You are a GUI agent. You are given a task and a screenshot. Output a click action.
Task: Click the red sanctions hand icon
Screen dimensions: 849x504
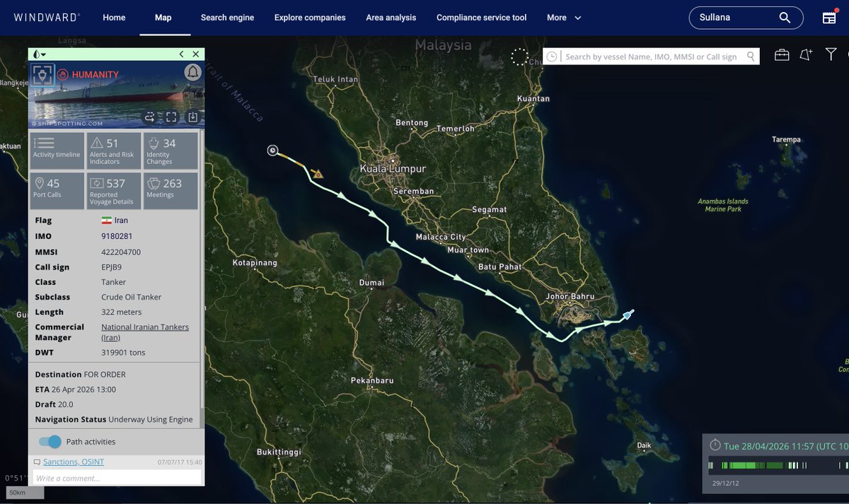pyautogui.click(x=62, y=74)
